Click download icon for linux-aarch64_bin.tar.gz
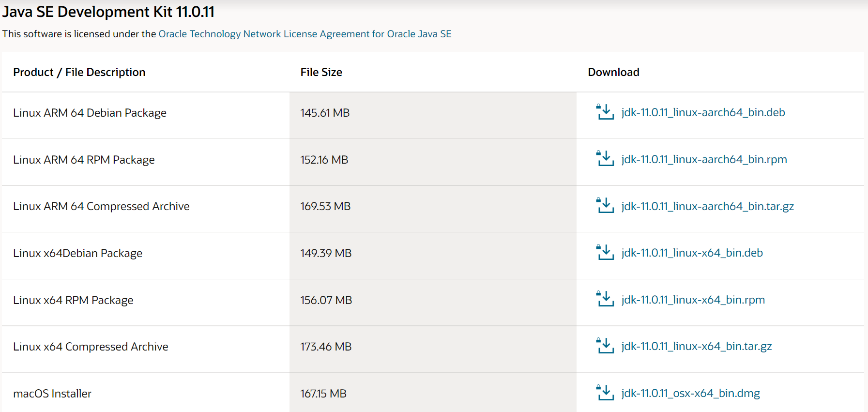 tap(605, 206)
